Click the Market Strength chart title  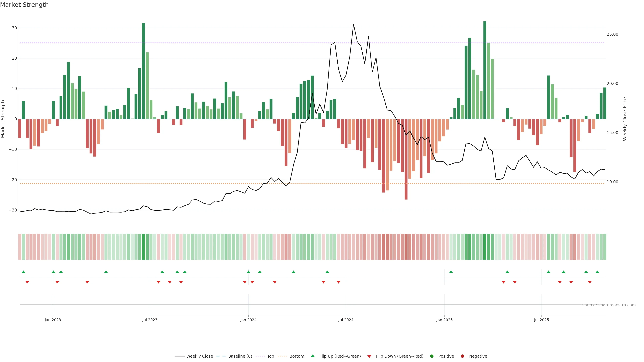pyautogui.click(x=24, y=5)
